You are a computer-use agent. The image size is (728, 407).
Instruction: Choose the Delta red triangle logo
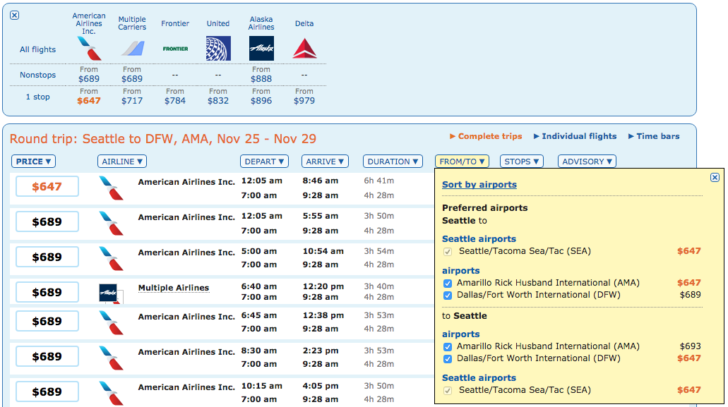(x=305, y=49)
